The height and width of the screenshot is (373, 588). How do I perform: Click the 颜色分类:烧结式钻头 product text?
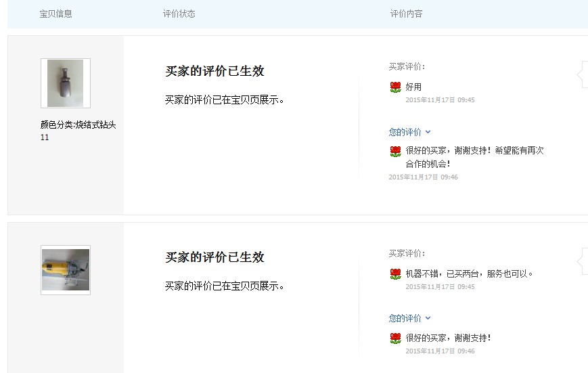[x=78, y=125]
